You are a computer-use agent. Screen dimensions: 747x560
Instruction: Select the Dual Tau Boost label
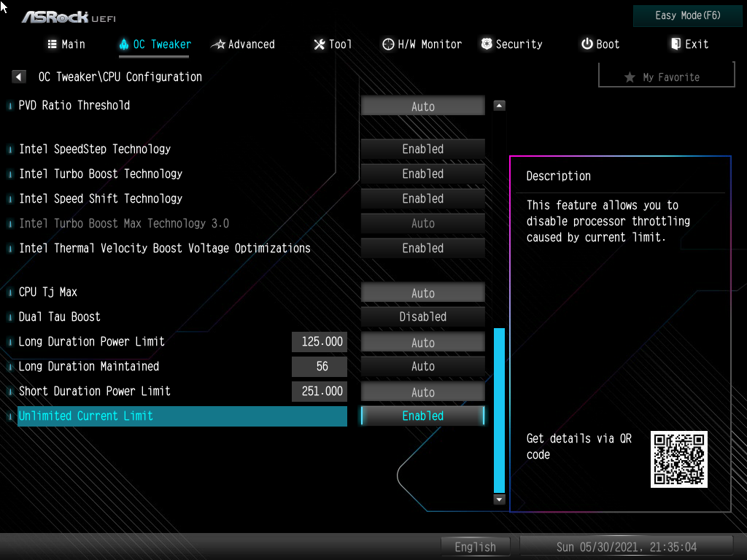[60, 316]
